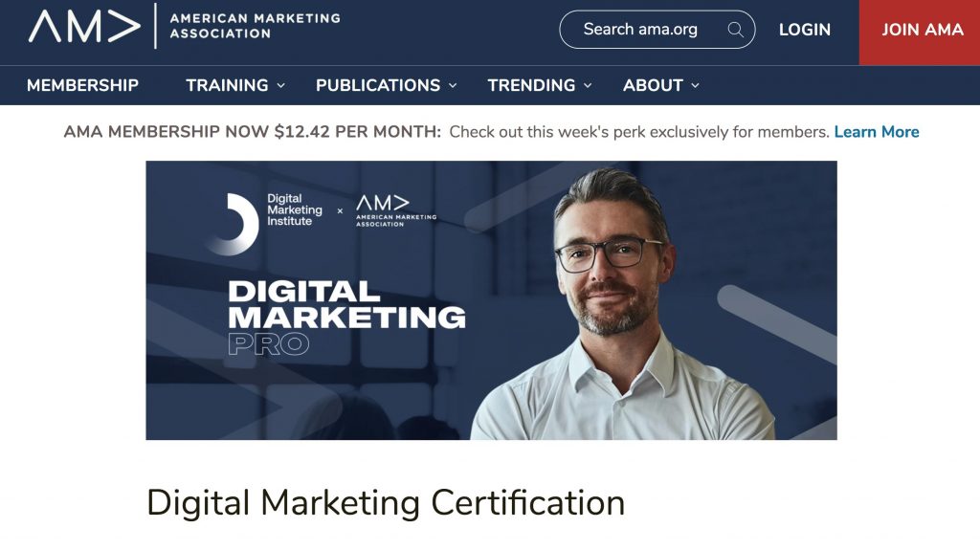
Task: Select the Publications menu label
Action: pyautogui.click(x=378, y=85)
